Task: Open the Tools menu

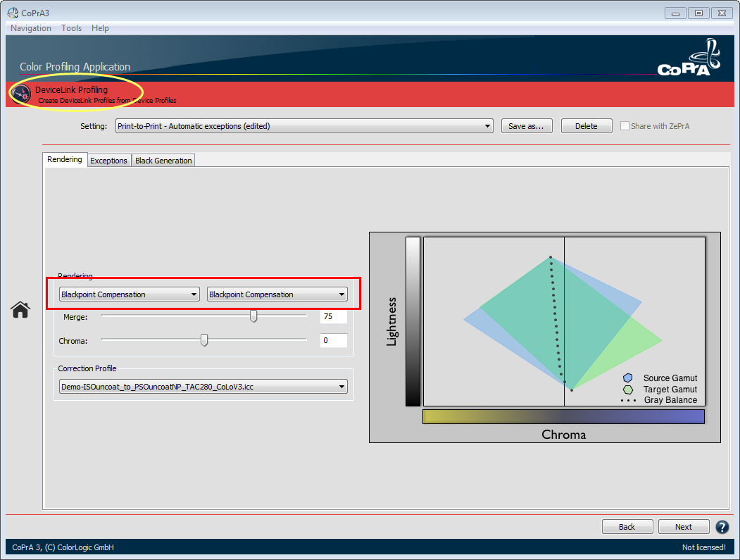Action: coord(71,28)
